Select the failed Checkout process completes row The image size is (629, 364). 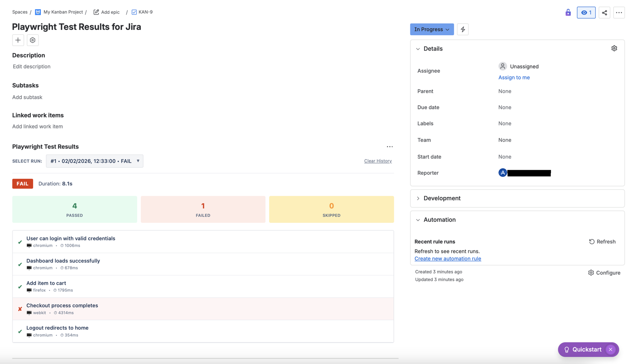pos(203,309)
